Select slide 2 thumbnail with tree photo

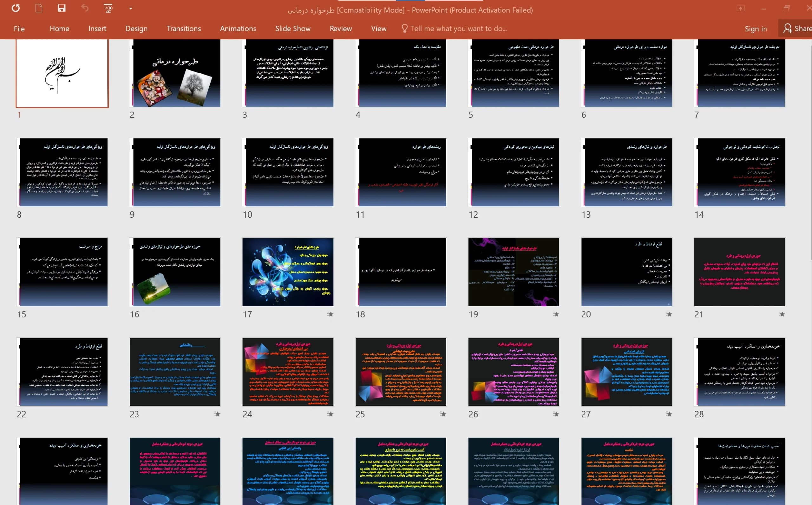(x=175, y=73)
